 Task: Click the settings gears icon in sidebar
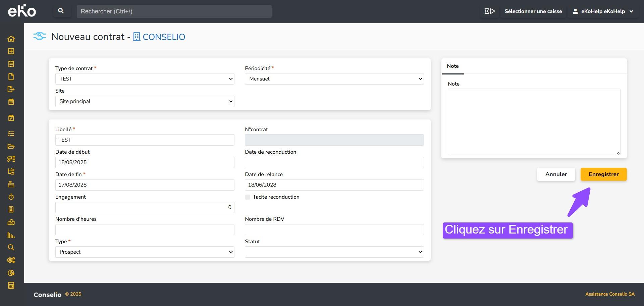pos(11,260)
